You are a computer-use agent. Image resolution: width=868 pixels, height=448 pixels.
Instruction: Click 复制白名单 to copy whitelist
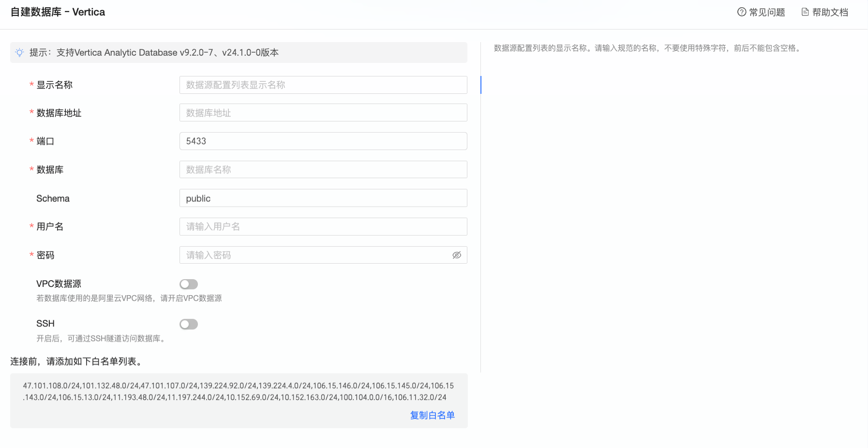click(x=433, y=415)
